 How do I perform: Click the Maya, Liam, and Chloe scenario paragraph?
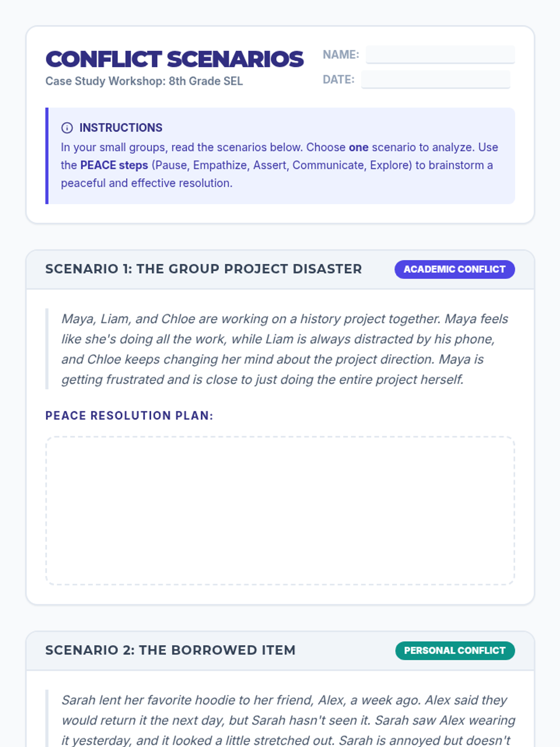pos(285,349)
